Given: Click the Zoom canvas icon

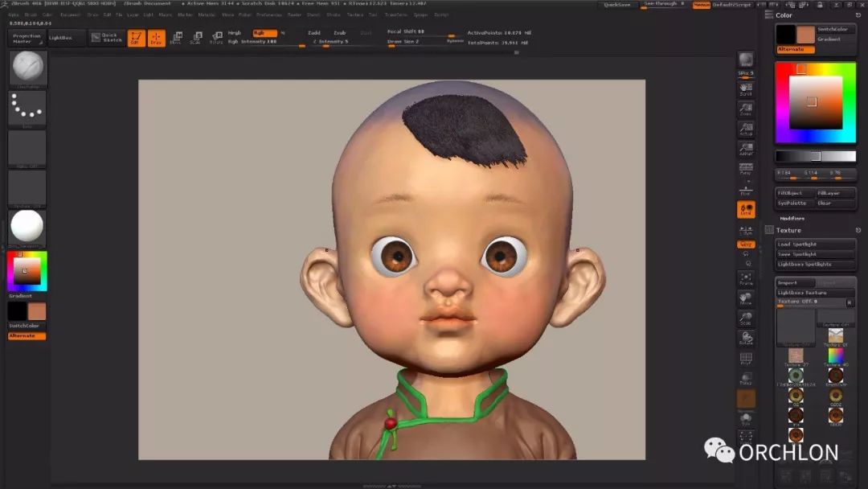Looking at the screenshot, I should tap(746, 109).
